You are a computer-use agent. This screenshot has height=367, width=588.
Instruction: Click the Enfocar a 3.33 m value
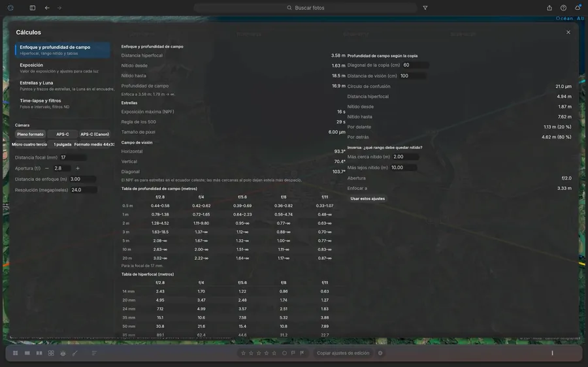(x=564, y=189)
